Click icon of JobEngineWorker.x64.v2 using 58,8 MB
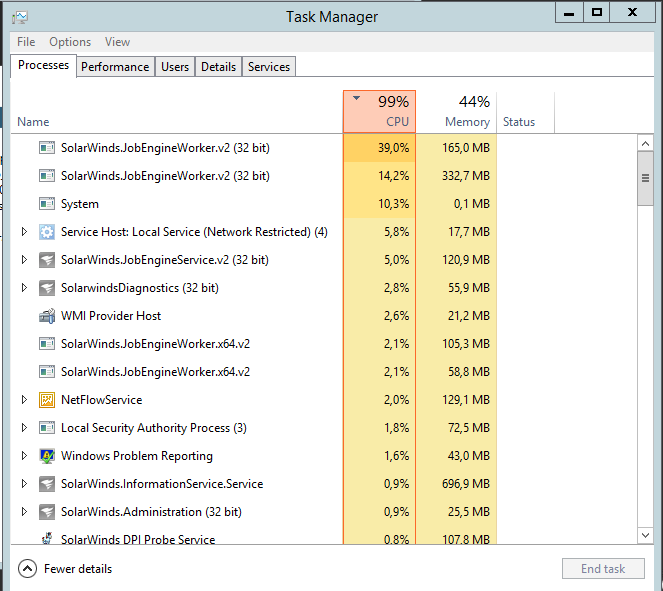The image size is (663, 591). (x=47, y=372)
